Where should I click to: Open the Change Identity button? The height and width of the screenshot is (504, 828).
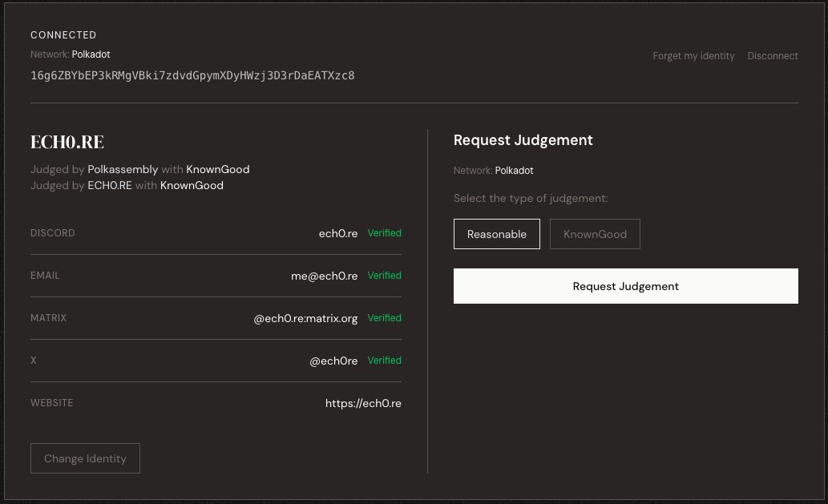[85, 458]
